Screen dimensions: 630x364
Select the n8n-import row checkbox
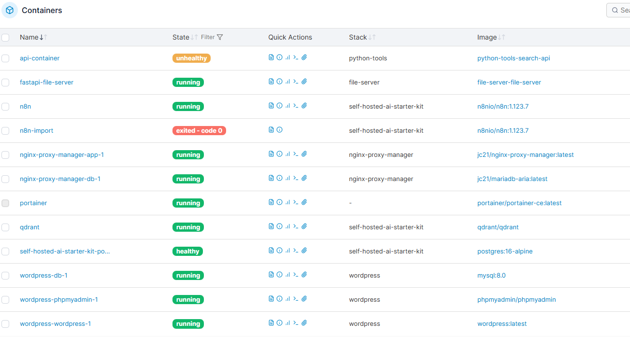[5, 131]
